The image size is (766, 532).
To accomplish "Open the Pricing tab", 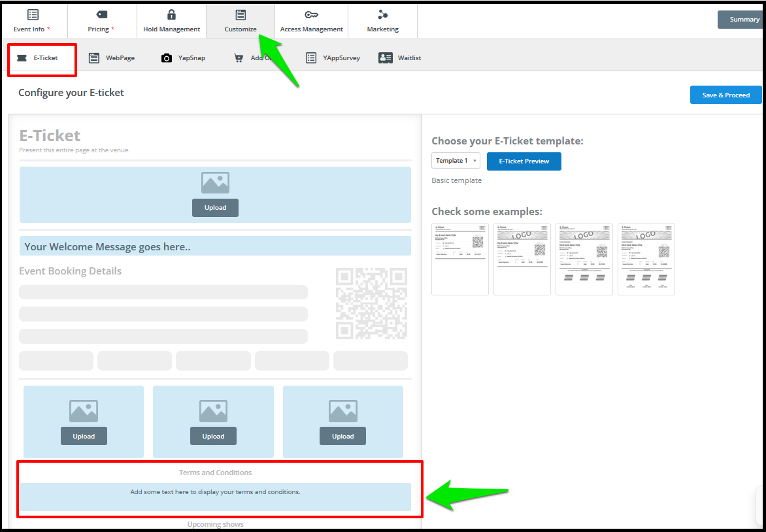I will point(101,20).
